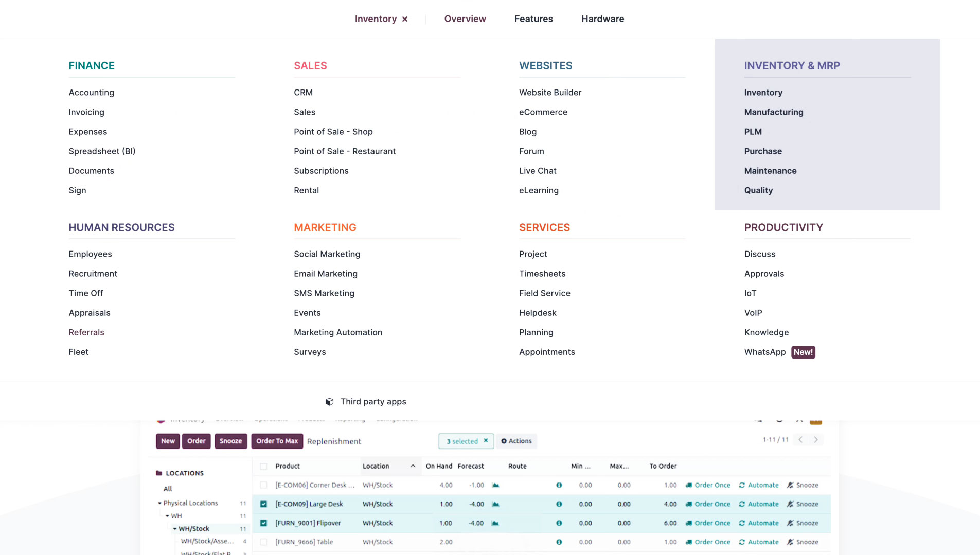Click the New button in Replenishment
This screenshot has width=980, height=555.
(x=168, y=441)
